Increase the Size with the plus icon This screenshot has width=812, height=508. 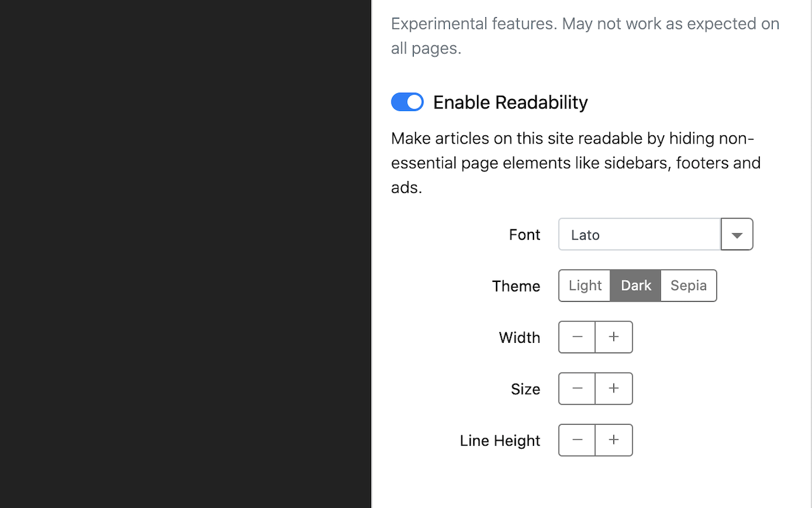[613, 389]
